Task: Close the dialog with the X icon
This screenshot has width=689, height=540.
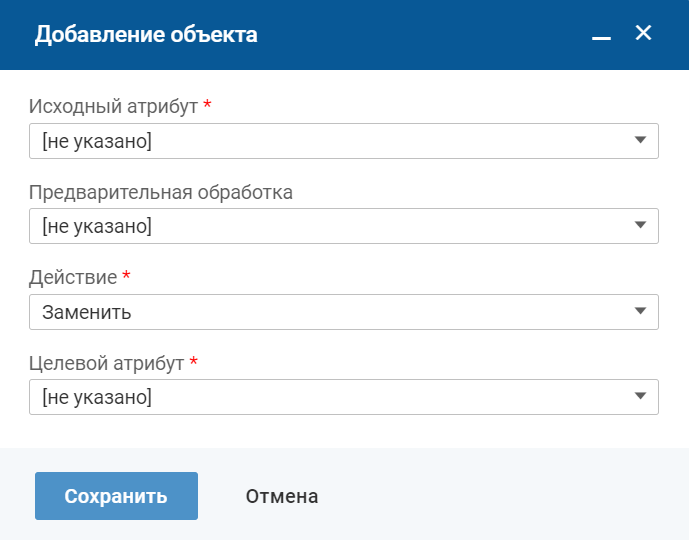Action: tap(643, 34)
